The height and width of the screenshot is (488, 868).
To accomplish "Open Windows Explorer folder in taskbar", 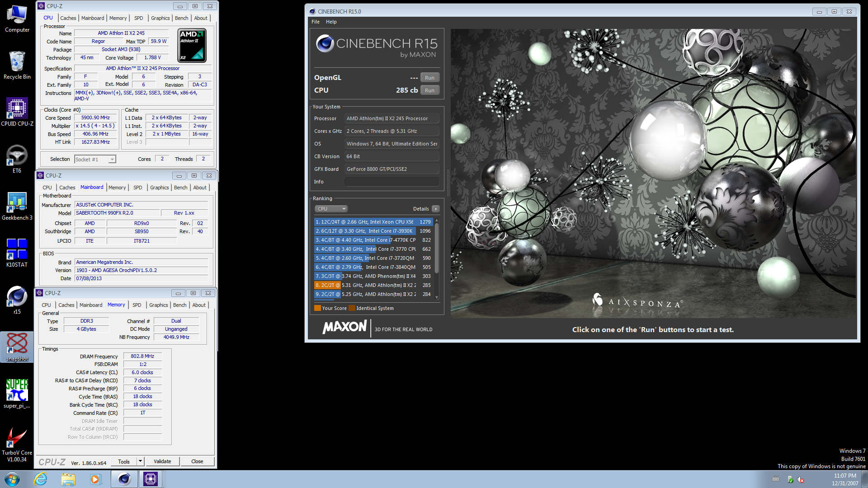I will coord(68,479).
